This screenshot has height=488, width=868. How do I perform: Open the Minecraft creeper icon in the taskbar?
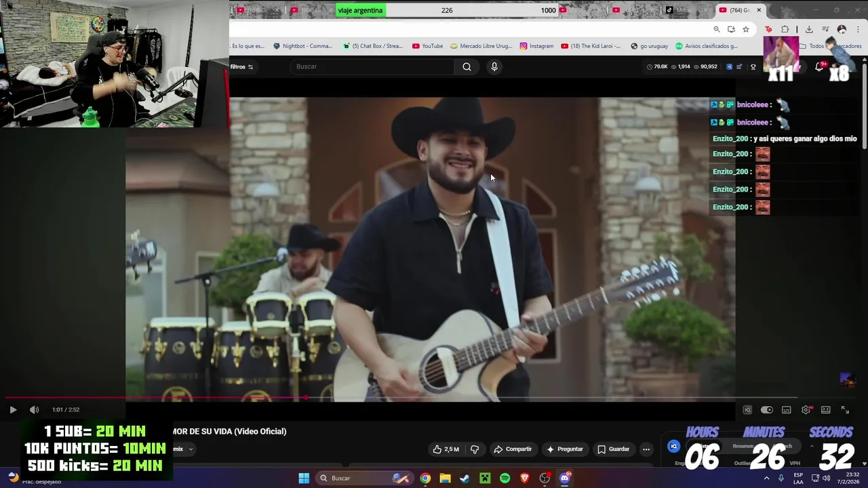click(x=485, y=478)
